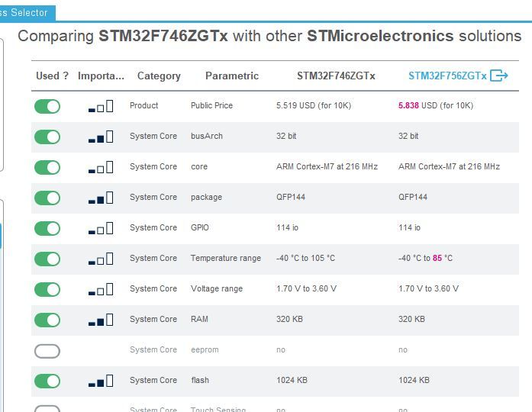Screen dimensions: 532x412
Task: Click importance bars icon for Temperature range
Action: 101,259
